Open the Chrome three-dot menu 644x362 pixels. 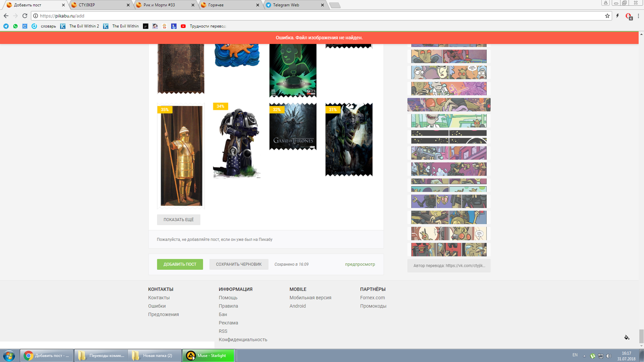pyautogui.click(x=638, y=16)
